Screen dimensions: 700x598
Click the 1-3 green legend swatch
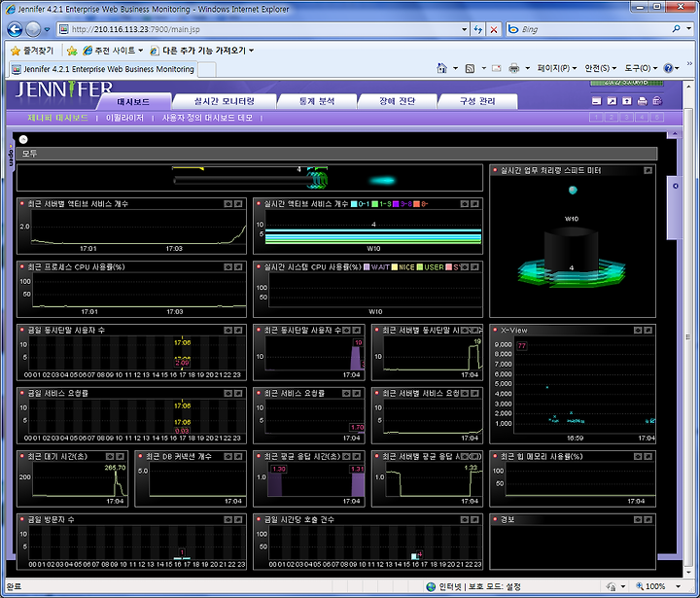click(x=375, y=204)
